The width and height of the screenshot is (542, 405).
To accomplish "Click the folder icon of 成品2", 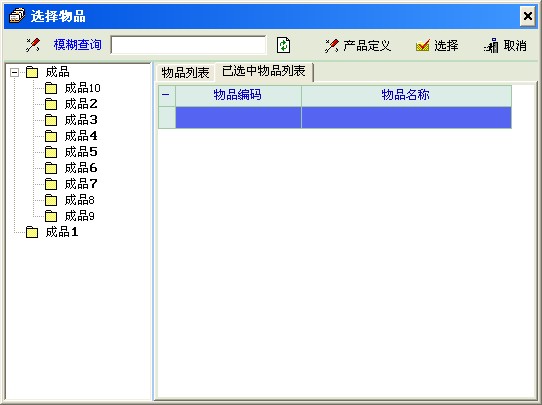I will click(x=51, y=104).
